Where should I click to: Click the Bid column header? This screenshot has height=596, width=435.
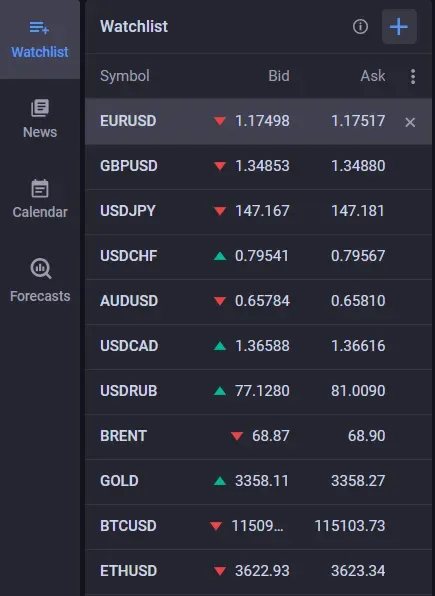279,76
